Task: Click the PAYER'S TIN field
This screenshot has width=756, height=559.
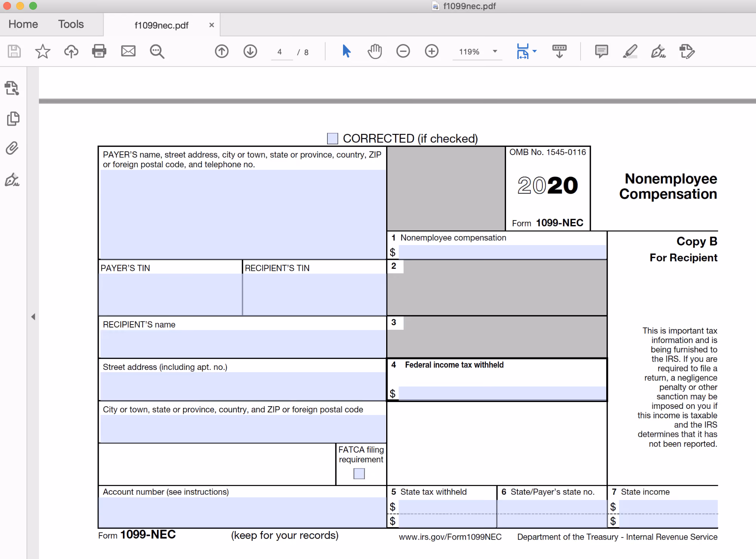Action: [x=170, y=294]
